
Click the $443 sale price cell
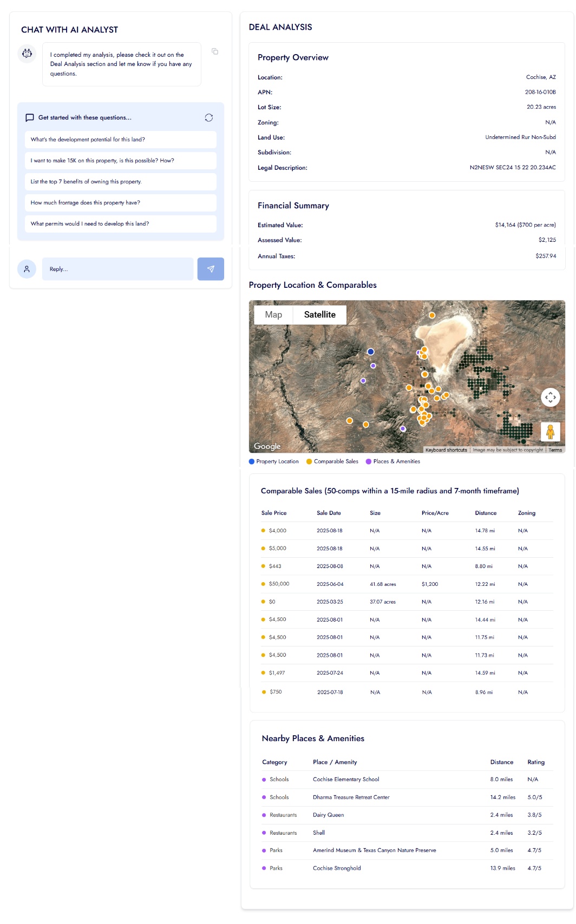click(x=275, y=566)
